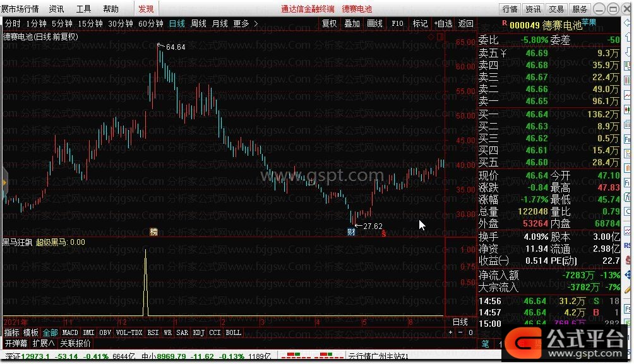Select the 1分钟 period
Image resolution: width=634 pixels, height=364 pixels.
pos(37,24)
